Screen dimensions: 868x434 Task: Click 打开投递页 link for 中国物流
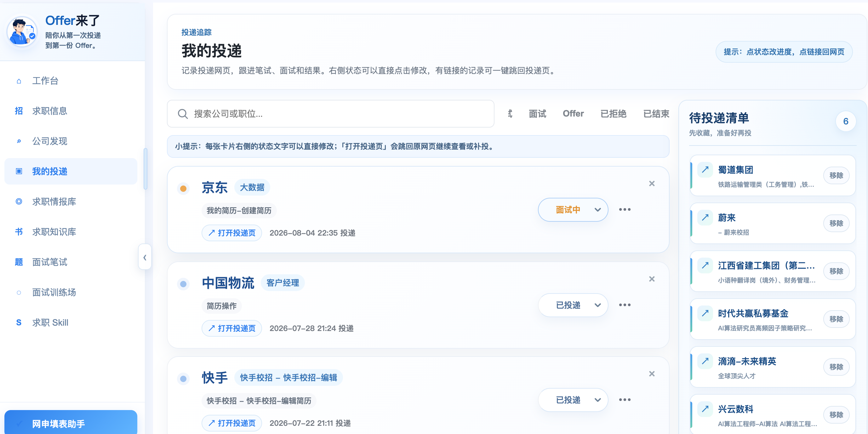[232, 328]
